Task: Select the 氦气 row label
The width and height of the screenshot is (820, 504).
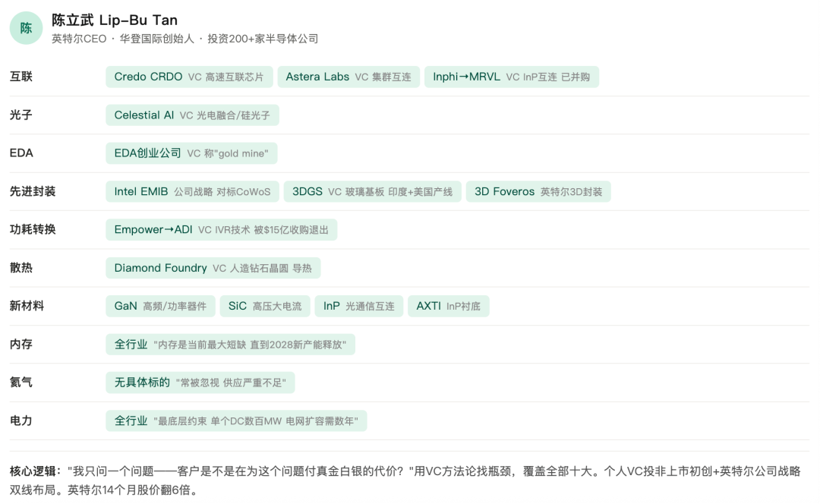Action: (21, 383)
